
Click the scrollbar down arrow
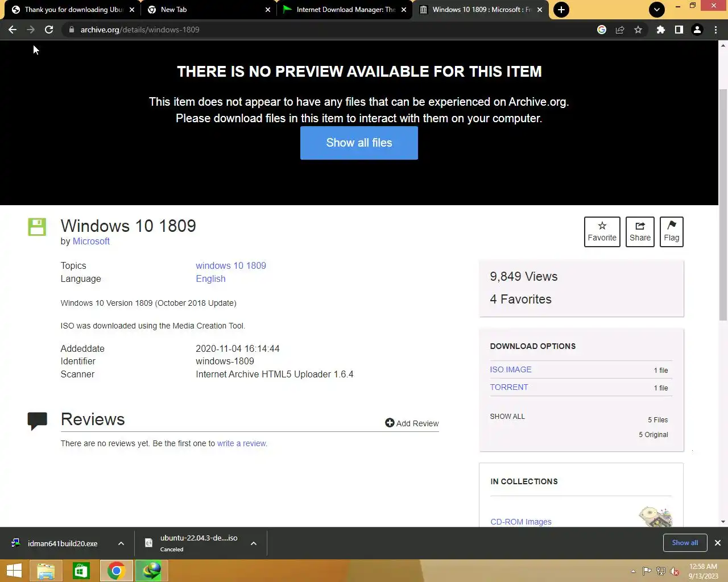[723, 522]
